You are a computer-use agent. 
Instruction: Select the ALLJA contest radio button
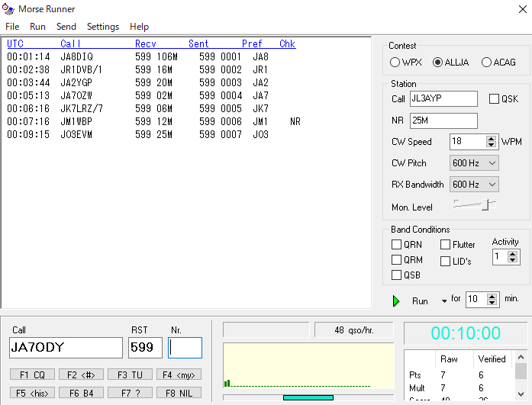pos(437,63)
